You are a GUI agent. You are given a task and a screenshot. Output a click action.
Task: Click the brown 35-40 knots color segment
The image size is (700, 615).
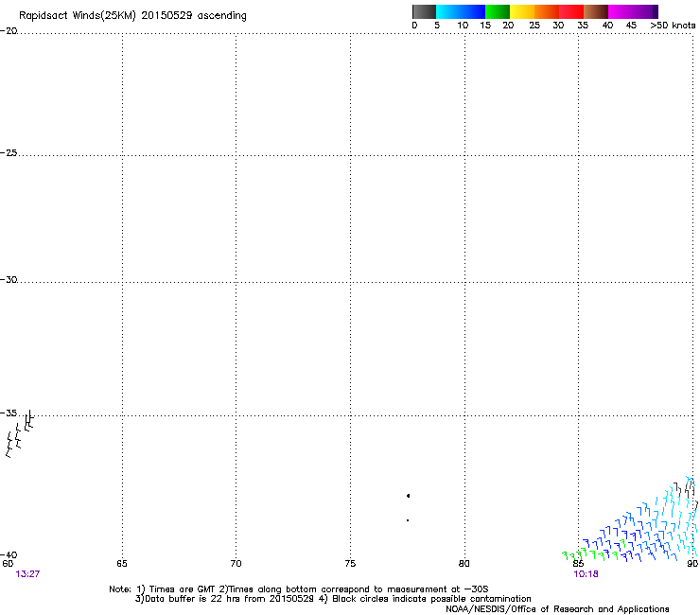pyautogui.click(x=596, y=11)
